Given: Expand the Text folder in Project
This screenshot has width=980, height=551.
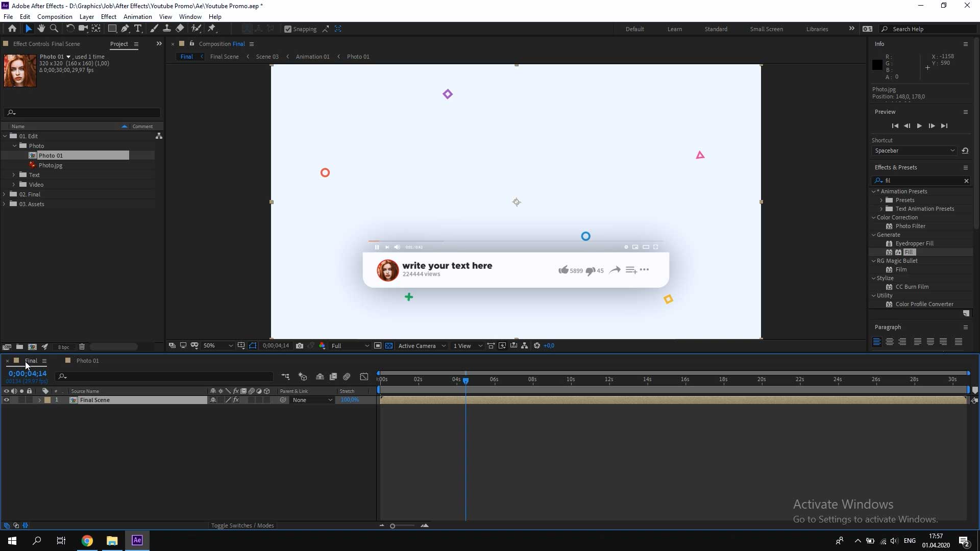Looking at the screenshot, I should 14,175.
